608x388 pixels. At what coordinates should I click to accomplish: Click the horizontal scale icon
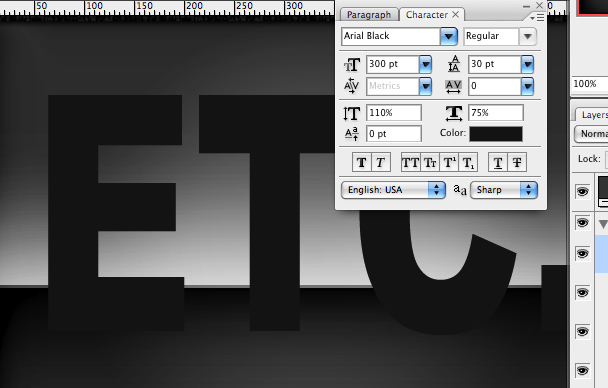point(454,114)
